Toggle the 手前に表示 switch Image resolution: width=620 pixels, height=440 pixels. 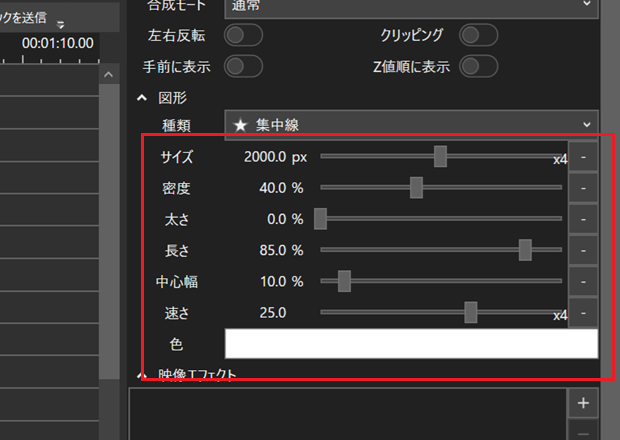coord(243,66)
